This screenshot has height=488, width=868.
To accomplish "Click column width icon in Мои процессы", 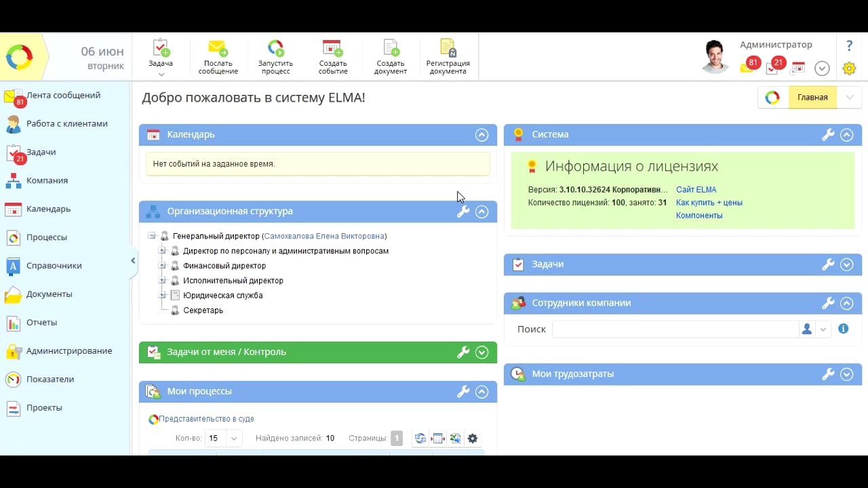I will tap(438, 439).
